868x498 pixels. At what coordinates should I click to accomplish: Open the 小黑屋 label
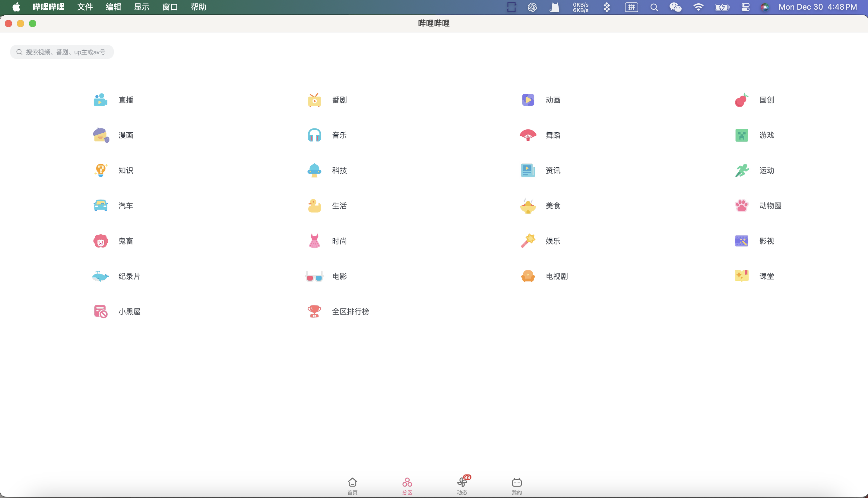[x=129, y=312]
